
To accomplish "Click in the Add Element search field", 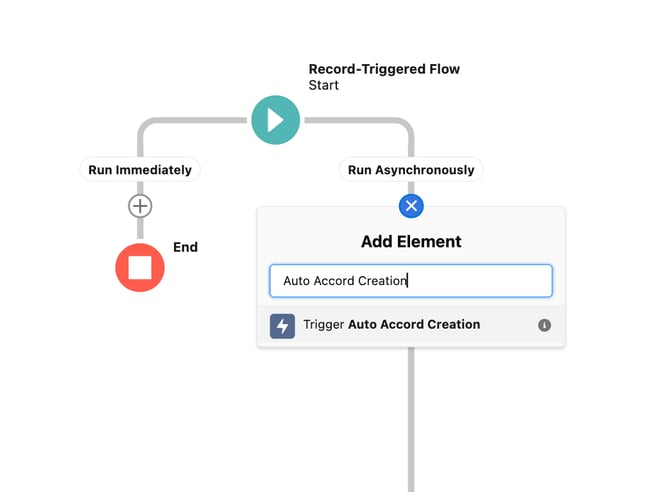I will point(410,281).
